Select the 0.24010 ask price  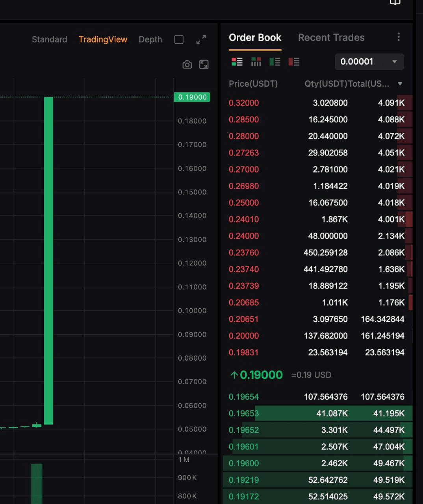[244, 219]
